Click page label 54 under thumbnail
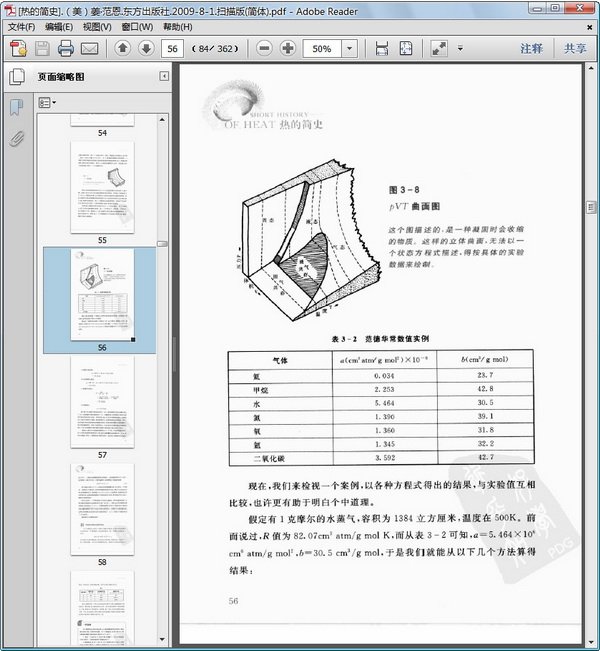This screenshot has width=600, height=651. [x=102, y=133]
